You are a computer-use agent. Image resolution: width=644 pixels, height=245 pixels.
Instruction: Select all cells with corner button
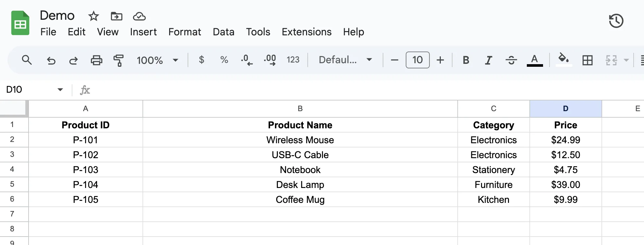(14, 109)
